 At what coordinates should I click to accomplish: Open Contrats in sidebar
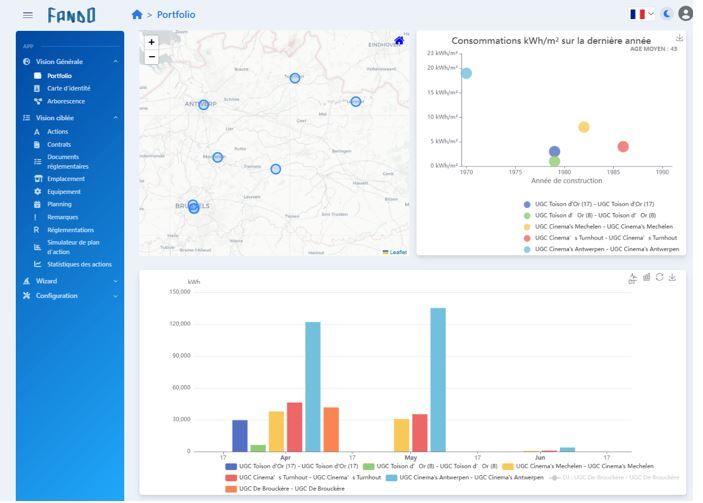pyautogui.click(x=59, y=145)
